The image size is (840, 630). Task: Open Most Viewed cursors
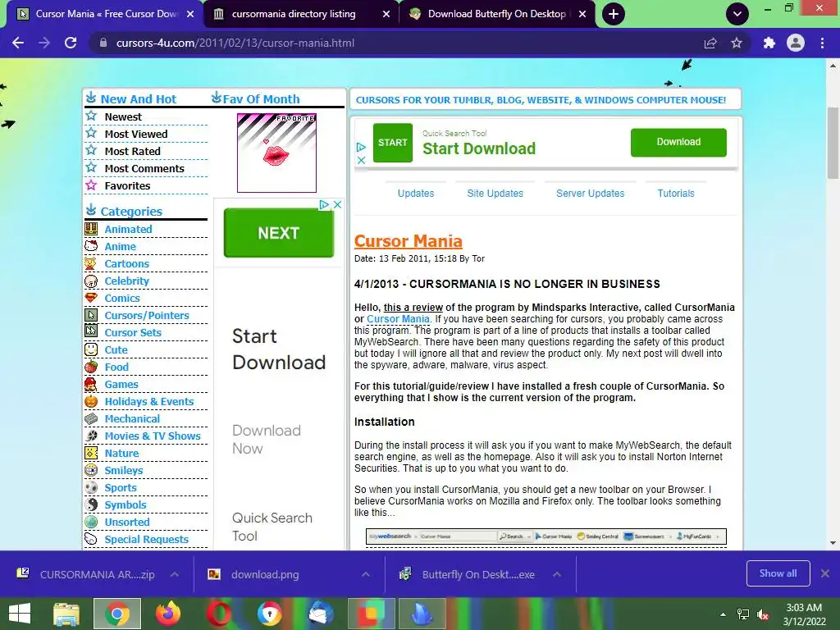tap(136, 134)
